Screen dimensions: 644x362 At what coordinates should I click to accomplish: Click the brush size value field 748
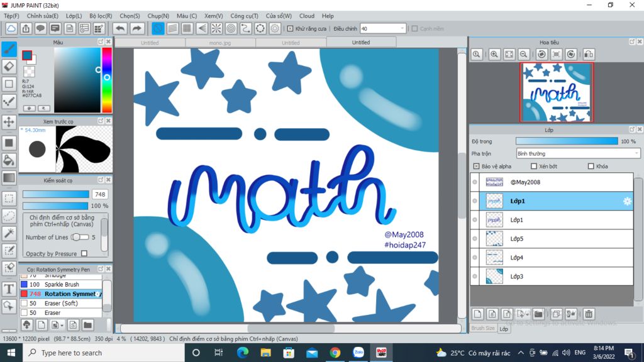click(100, 194)
